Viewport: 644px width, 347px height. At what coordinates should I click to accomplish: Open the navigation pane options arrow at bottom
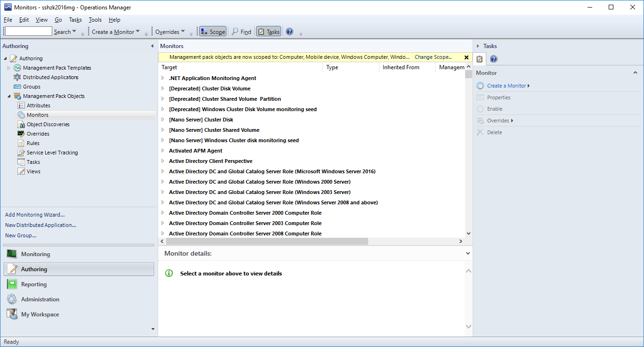pyautogui.click(x=153, y=329)
